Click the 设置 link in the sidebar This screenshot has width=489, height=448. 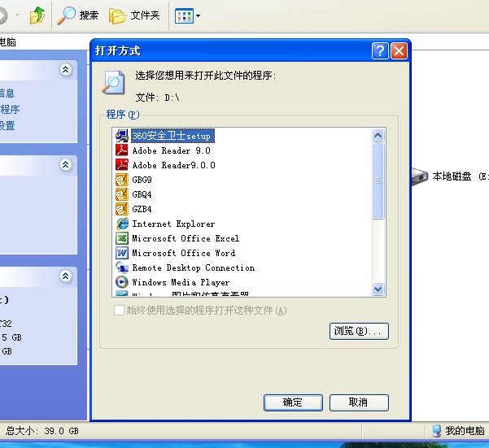(7, 126)
